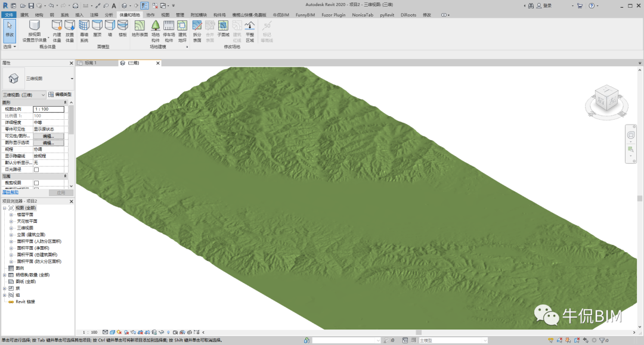Toggle the 日光路径 sun path checkbox

coord(36,170)
